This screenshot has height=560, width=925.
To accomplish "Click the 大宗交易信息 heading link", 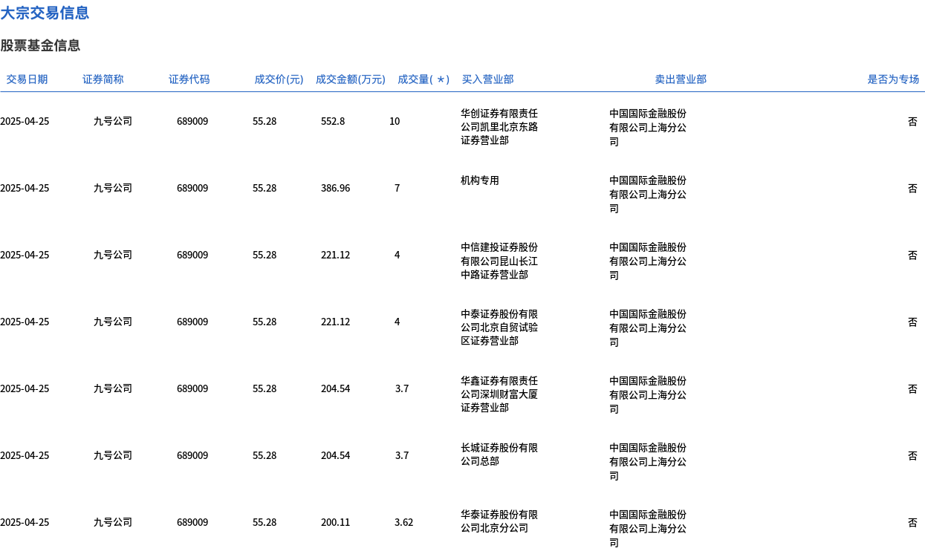I will pyautogui.click(x=45, y=13).
